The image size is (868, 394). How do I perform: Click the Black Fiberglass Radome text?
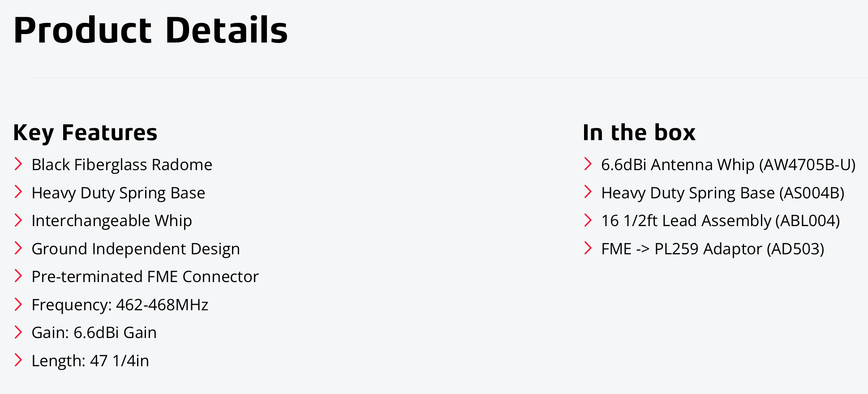pos(122,165)
